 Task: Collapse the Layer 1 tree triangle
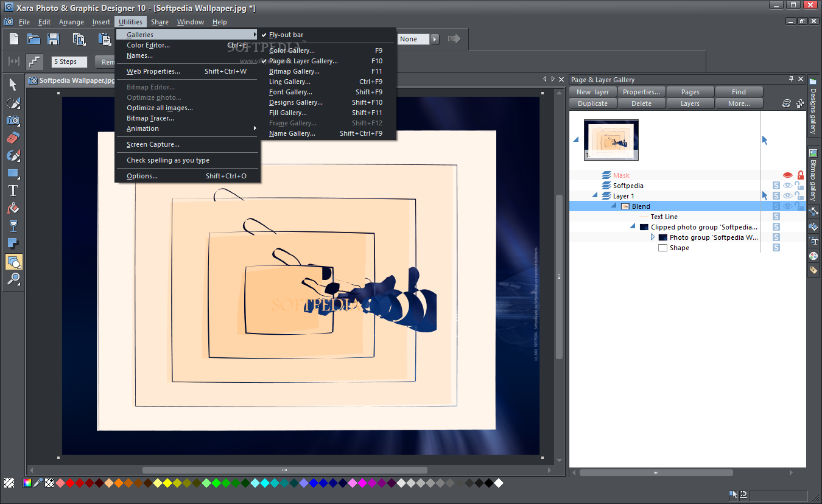[x=595, y=195]
